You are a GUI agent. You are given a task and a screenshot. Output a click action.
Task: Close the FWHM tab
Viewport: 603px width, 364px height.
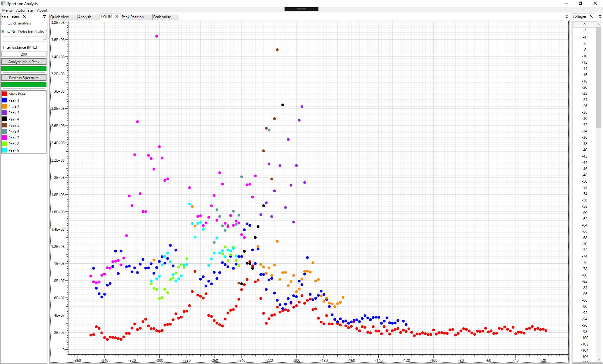[117, 17]
